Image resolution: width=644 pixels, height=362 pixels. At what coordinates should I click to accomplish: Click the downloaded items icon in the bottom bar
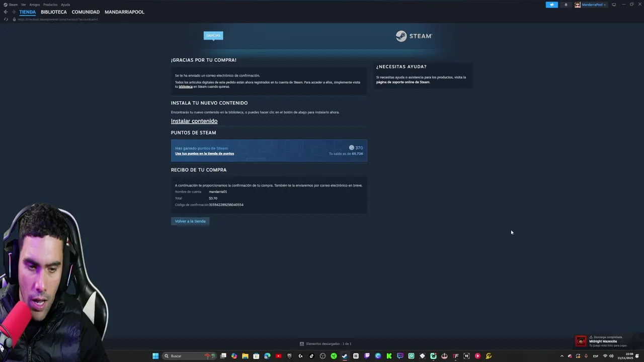tap(302, 344)
